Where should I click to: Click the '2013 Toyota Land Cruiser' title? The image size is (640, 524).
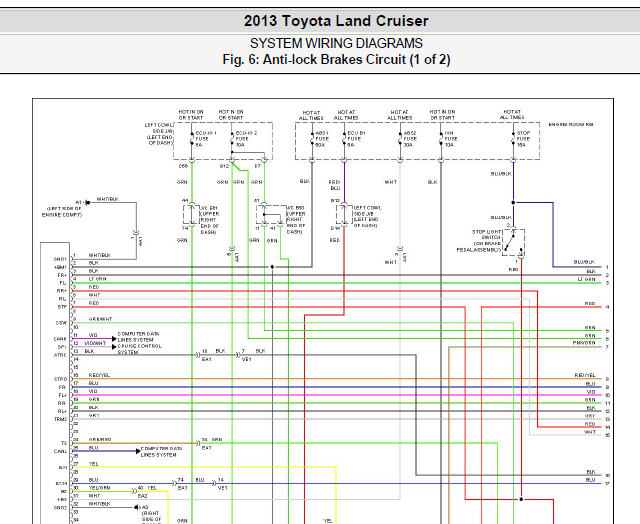click(x=336, y=21)
